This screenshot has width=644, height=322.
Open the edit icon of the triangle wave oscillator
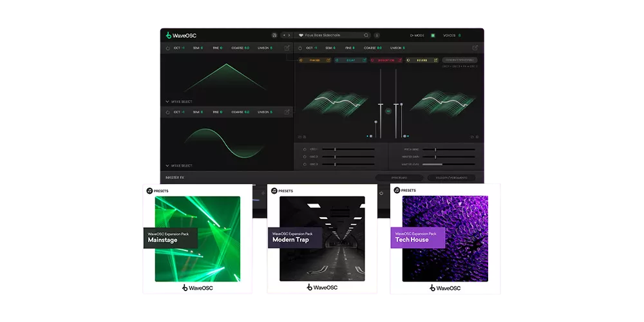(287, 48)
